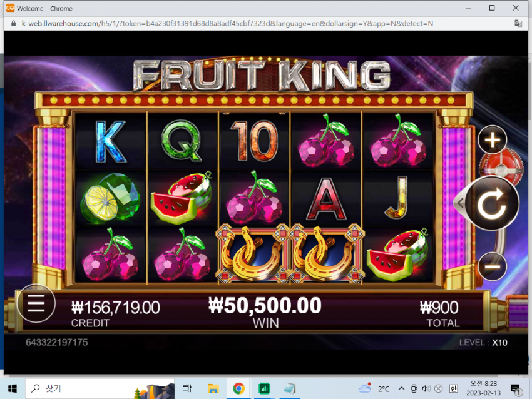Open the weather widget showing -2°C
Viewport: 532px width, 399px height.
point(374,388)
